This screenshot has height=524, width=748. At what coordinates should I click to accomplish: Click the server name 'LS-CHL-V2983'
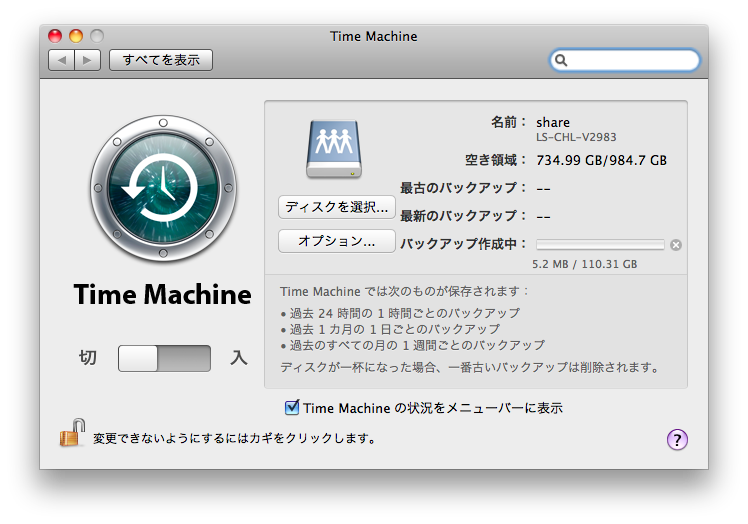click(x=576, y=137)
